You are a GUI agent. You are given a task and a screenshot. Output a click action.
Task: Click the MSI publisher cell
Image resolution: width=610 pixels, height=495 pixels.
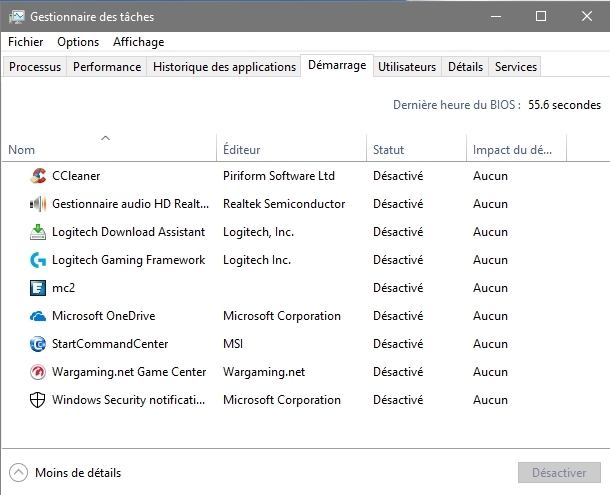coord(233,344)
